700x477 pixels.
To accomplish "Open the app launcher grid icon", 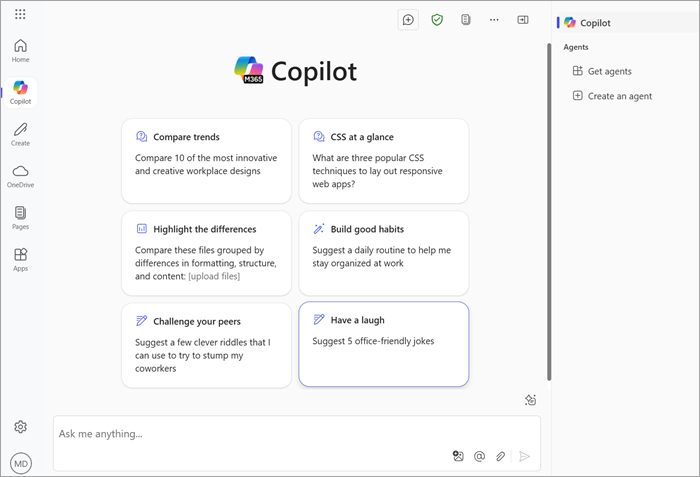I will pyautogui.click(x=20, y=14).
